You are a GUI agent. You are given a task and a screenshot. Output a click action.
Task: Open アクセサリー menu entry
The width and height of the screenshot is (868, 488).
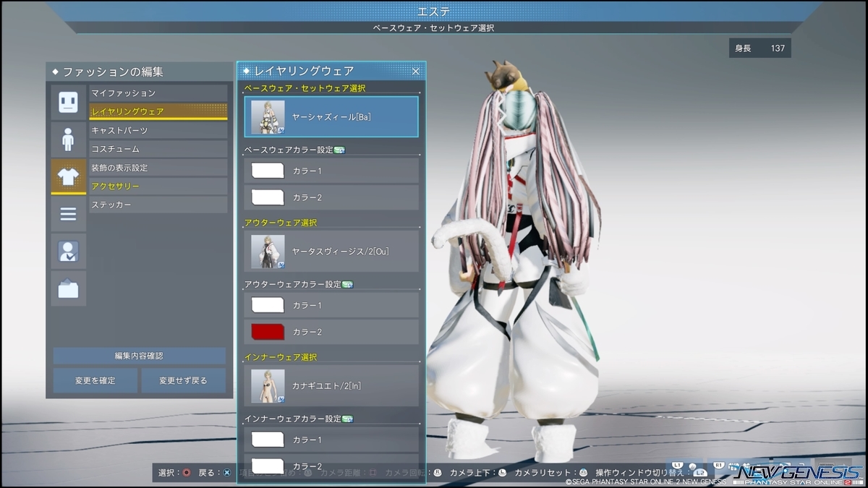tap(158, 187)
